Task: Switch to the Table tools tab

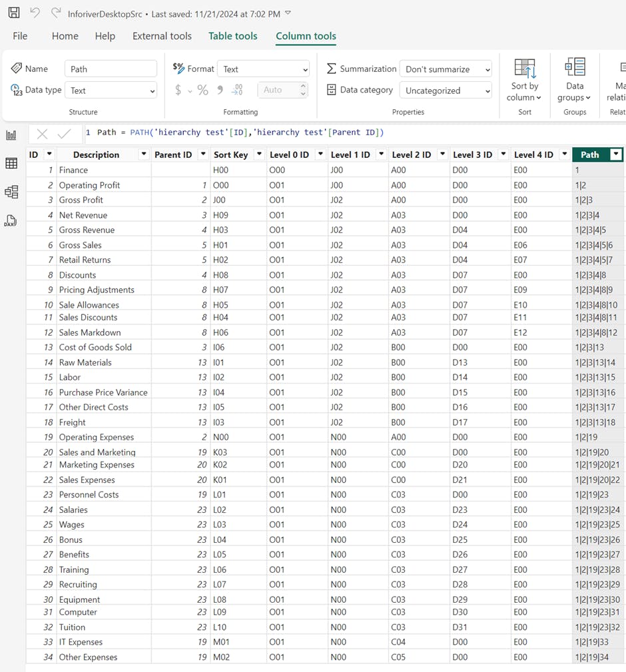Action: coord(232,36)
